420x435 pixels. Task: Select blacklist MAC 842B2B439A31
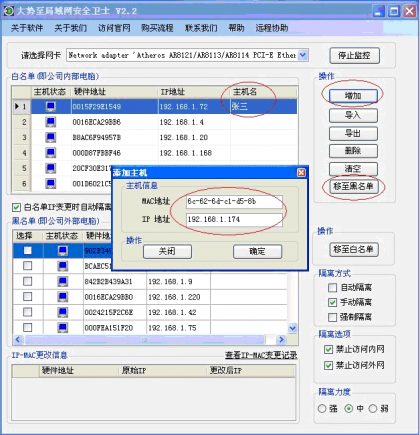coord(115,281)
